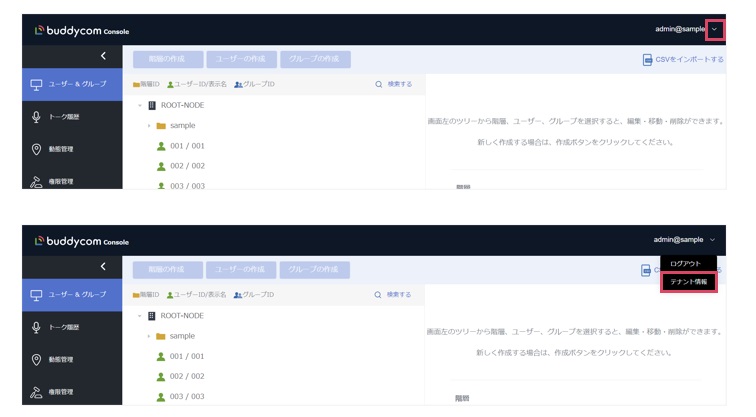
Task: Select user 001 / 001 in lower screenshot
Action: coord(181,356)
